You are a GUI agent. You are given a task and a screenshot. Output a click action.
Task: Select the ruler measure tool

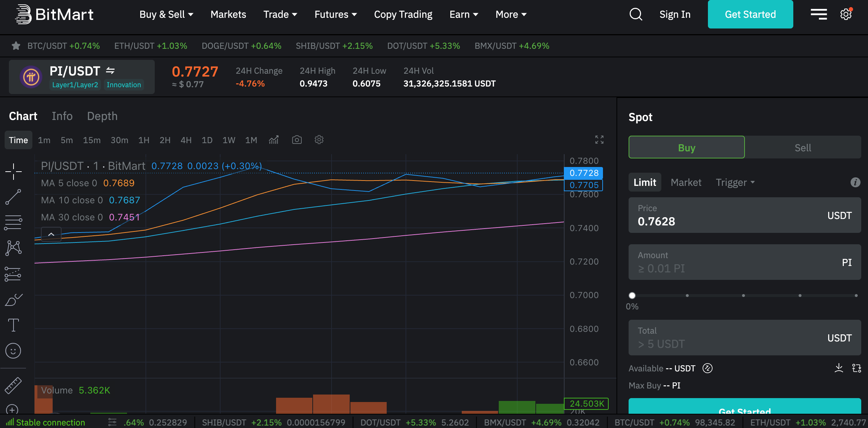coord(14,386)
